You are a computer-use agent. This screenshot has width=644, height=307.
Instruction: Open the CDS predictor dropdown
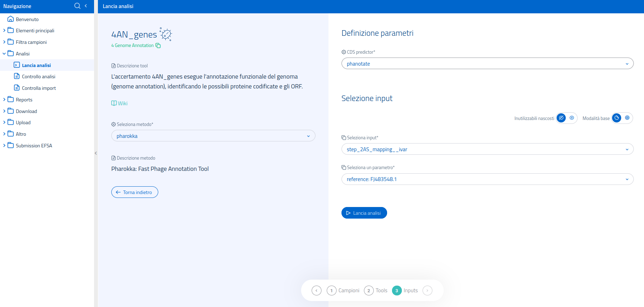(487, 64)
